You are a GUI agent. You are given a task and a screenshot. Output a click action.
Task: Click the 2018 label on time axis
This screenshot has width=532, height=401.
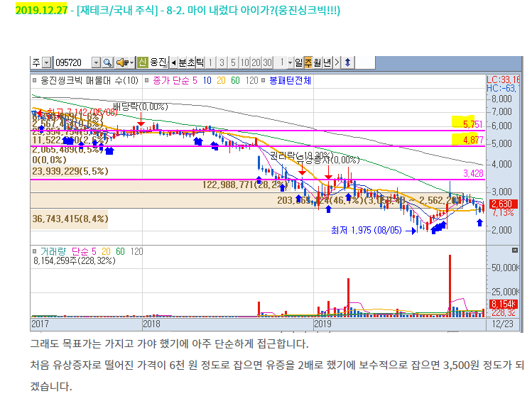coord(151,324)
